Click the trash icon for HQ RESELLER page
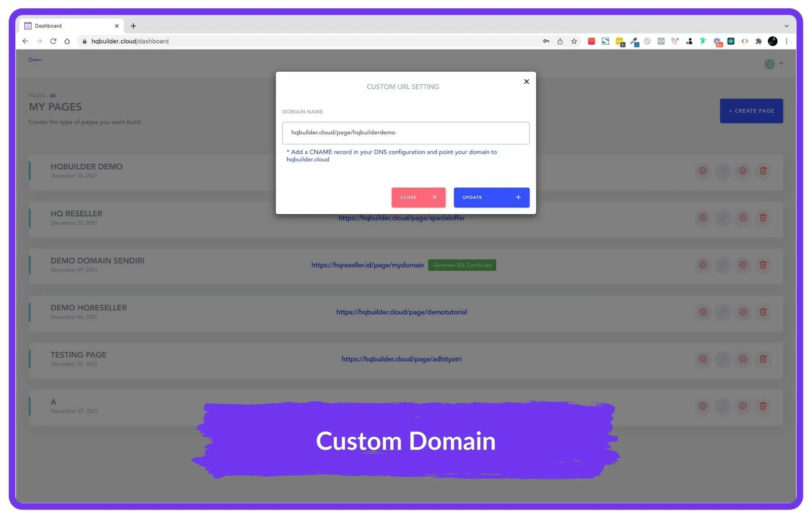812x518 pixels. coord(763,218)
